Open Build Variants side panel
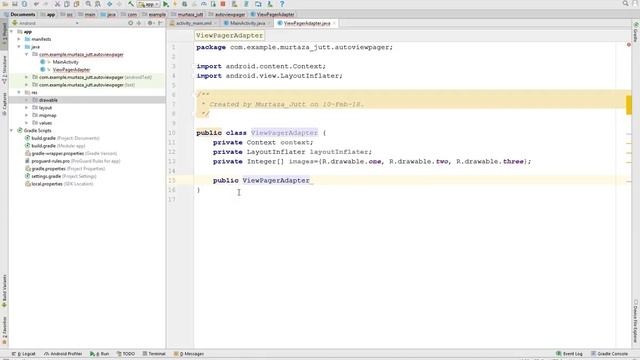The width and height of the screenshot is (640, 360). point(4,291)
